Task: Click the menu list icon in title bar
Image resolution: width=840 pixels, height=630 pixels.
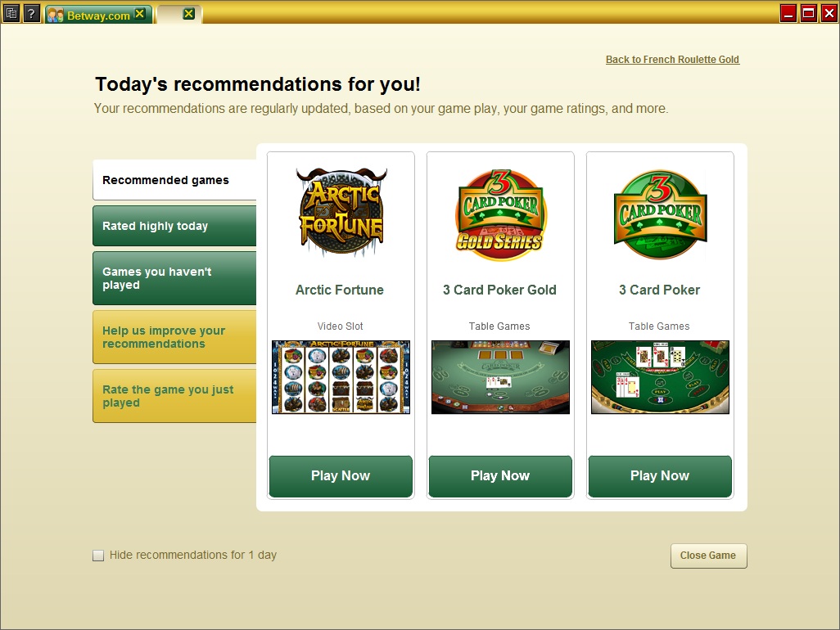Action: click(x=11, y=13)
